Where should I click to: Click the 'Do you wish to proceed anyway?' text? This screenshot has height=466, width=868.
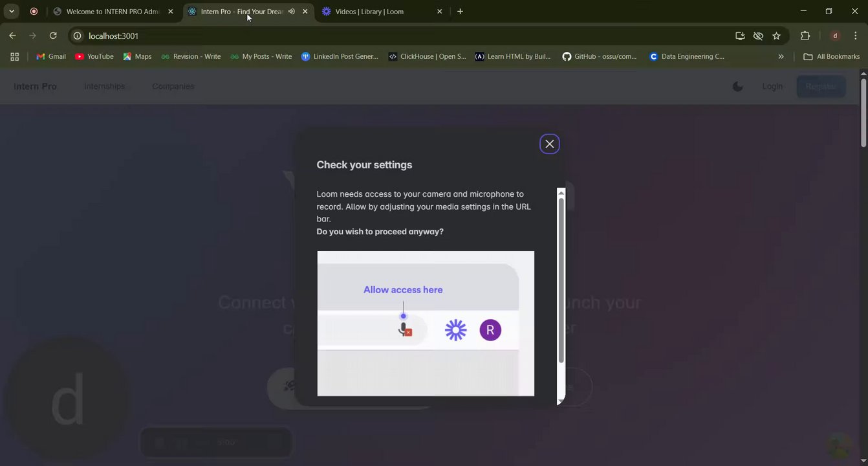[380, 232]
